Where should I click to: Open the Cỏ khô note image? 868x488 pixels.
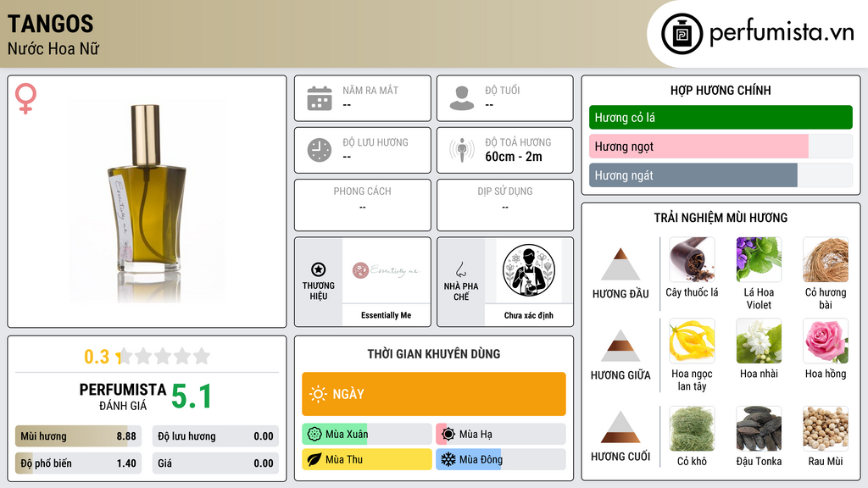pos(692,428)
